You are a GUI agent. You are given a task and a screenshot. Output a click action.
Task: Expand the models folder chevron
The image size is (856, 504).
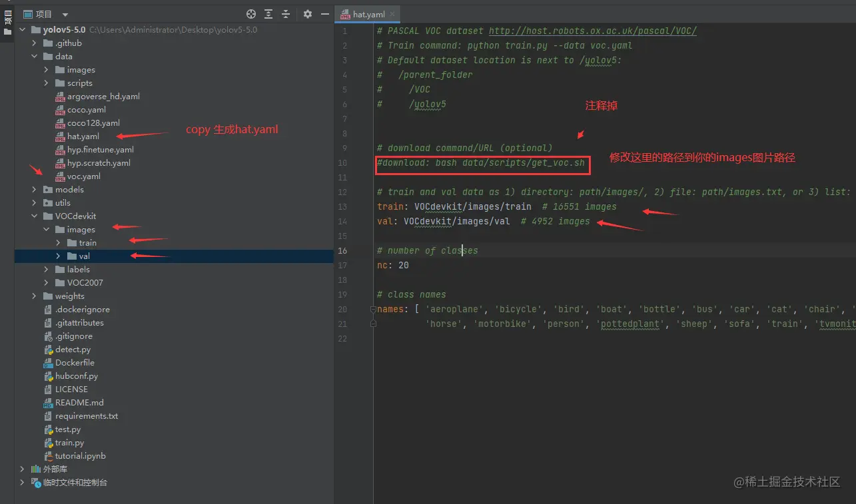pos(35,190)
